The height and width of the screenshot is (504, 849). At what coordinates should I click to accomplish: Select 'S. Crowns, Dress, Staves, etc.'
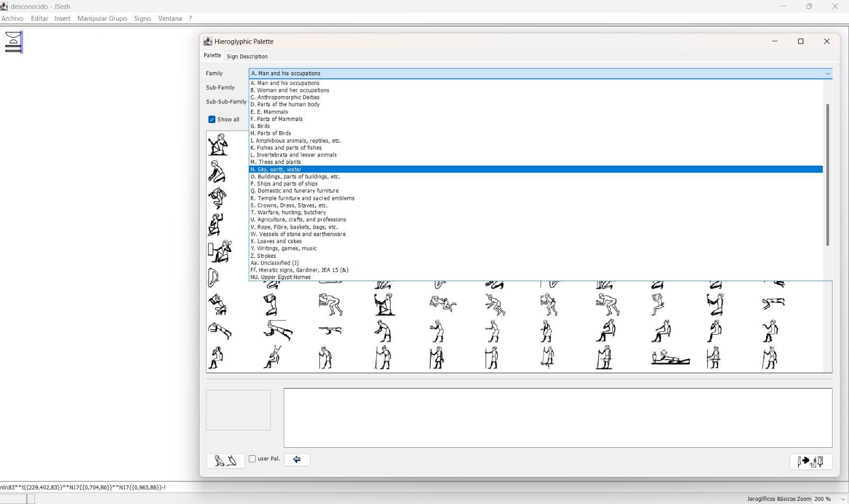click(536, 205)
